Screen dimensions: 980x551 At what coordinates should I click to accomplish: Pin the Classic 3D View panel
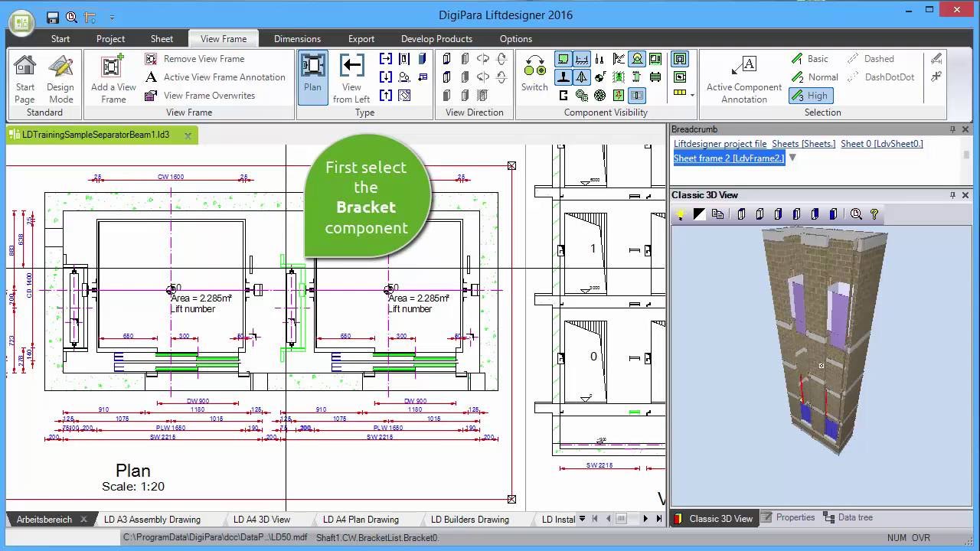tap(952, 195)
